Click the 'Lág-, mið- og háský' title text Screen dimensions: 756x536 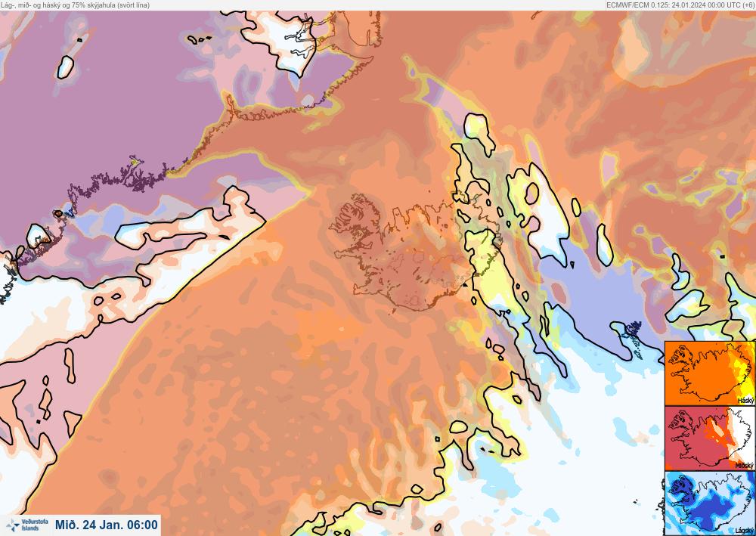pyautogui.click(x=75, y=5)
